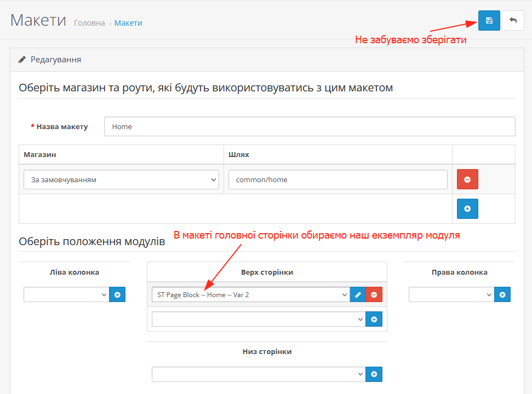Go back using the return arrow button
Image resolution: width=532 pixels, height=394 pixels.
[x=513, y=21]
